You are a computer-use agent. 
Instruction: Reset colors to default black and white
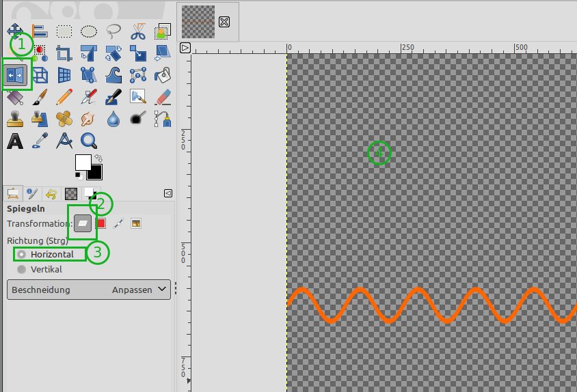tap(79, 176)
